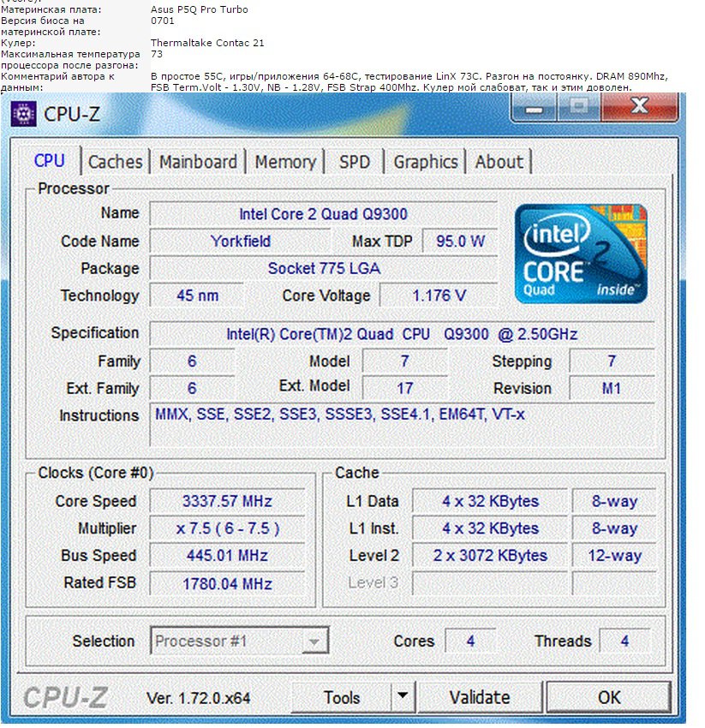Click the max temperature value 73
705x728 pixels.
[x=157, y=54]
